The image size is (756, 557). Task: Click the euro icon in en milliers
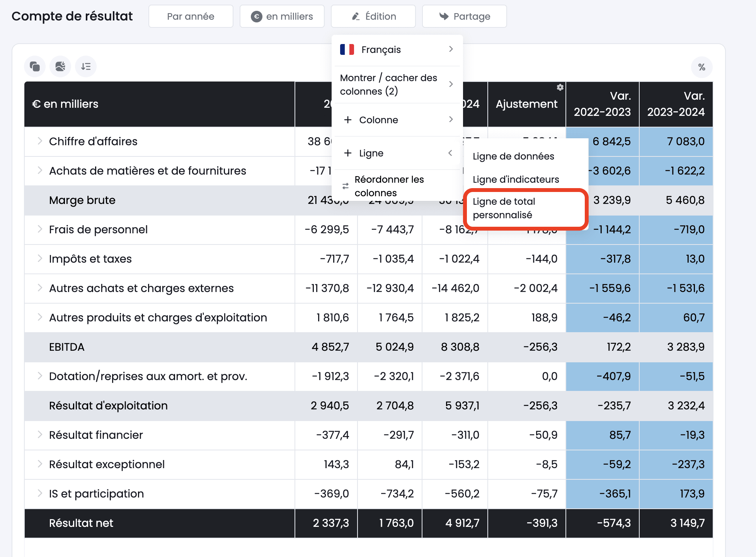point(256,17)
